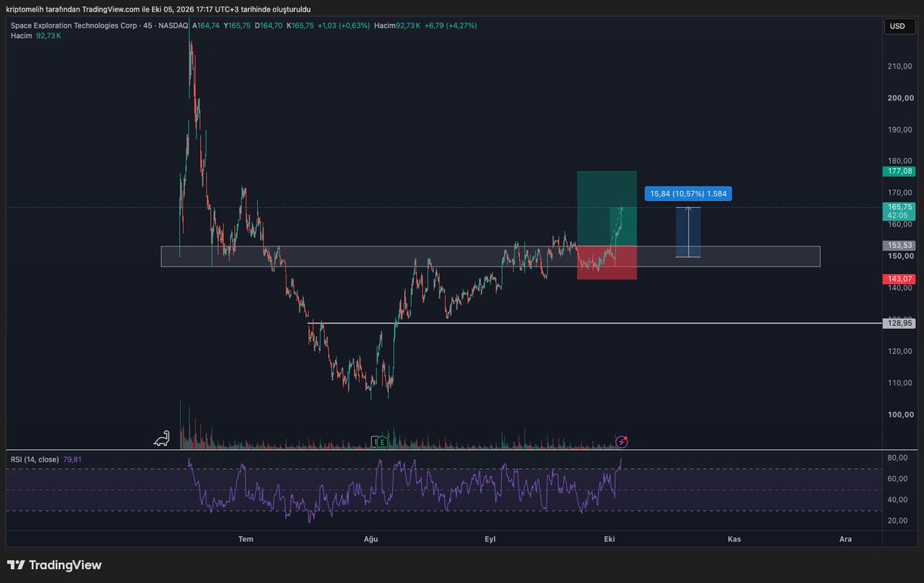
Task: Click the kriptomelih attribution text
Action: click(x=158, y=8)
